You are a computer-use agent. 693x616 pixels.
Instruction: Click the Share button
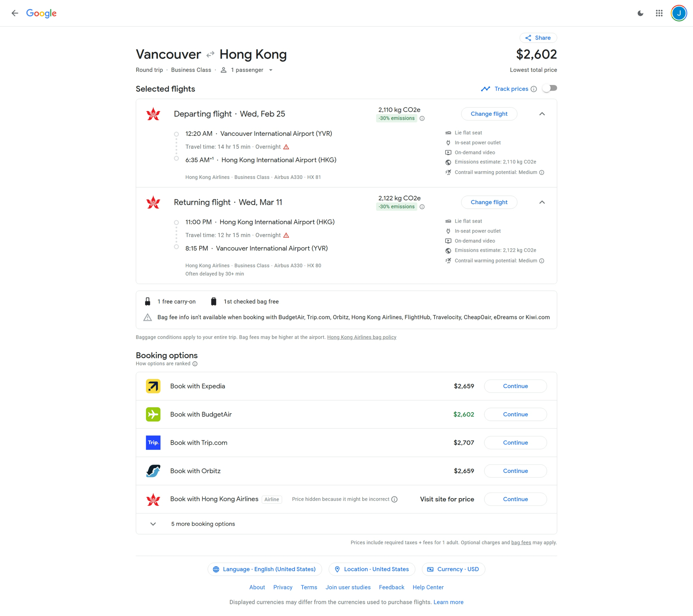click(x=538, y=38)
